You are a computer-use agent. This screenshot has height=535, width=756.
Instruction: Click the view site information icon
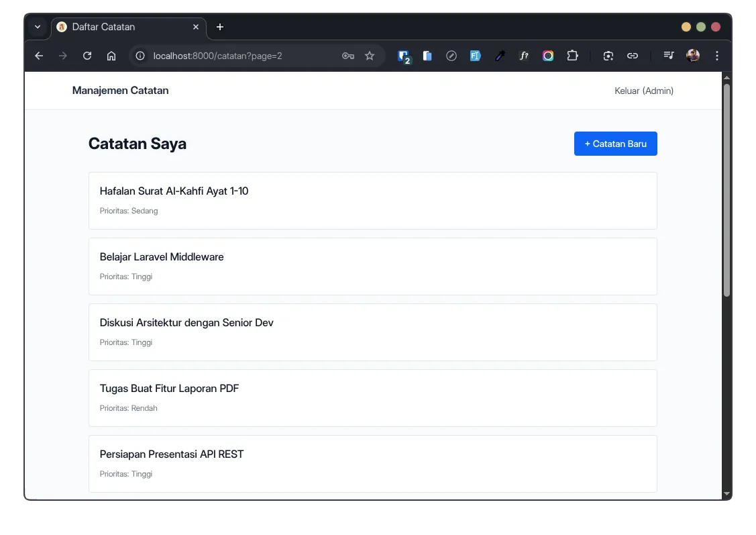140,56
